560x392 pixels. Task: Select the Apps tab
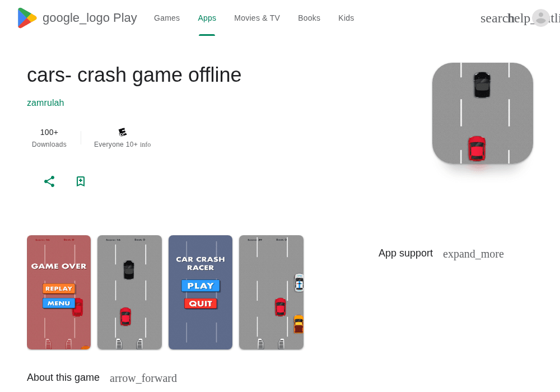point(207,18)
